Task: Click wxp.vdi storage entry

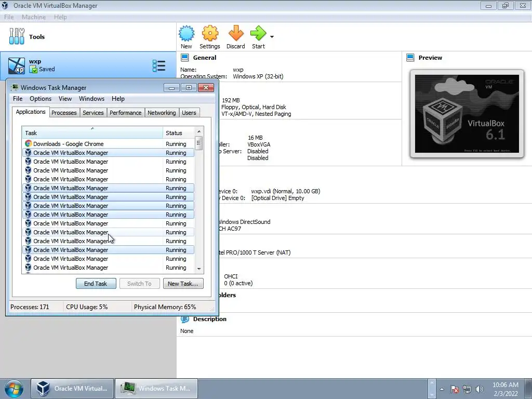Action: coord(286,191)
